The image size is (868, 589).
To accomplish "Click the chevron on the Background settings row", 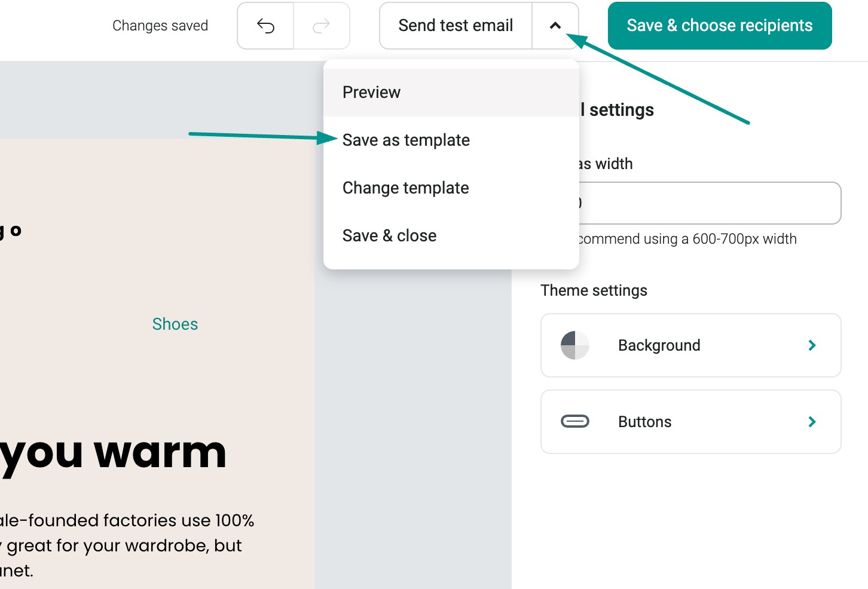I will 812,345.
